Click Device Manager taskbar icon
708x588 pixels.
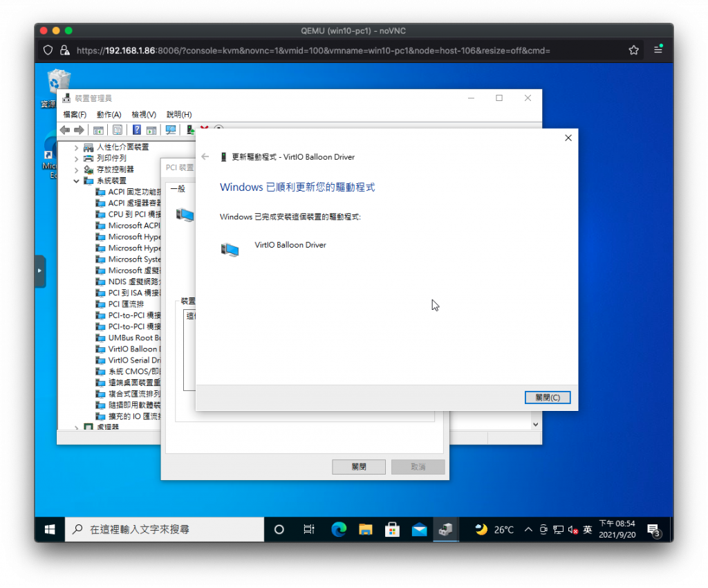coord(446,529)
